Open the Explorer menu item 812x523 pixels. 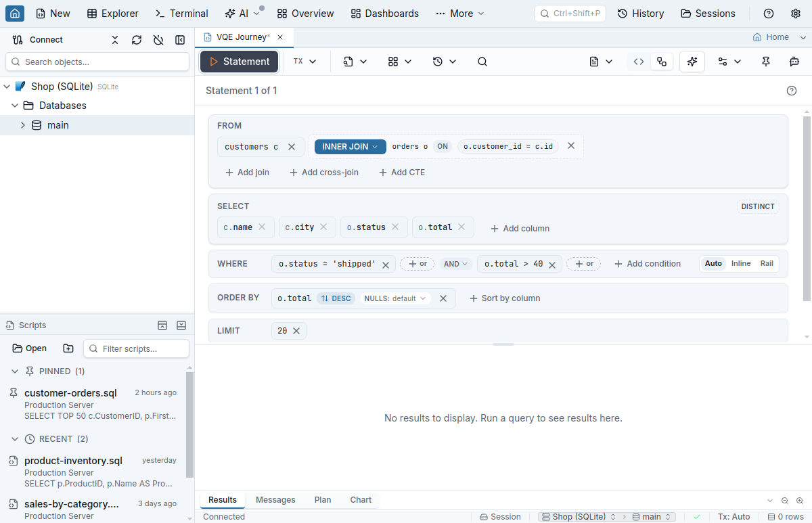click(x=113, y=14)
